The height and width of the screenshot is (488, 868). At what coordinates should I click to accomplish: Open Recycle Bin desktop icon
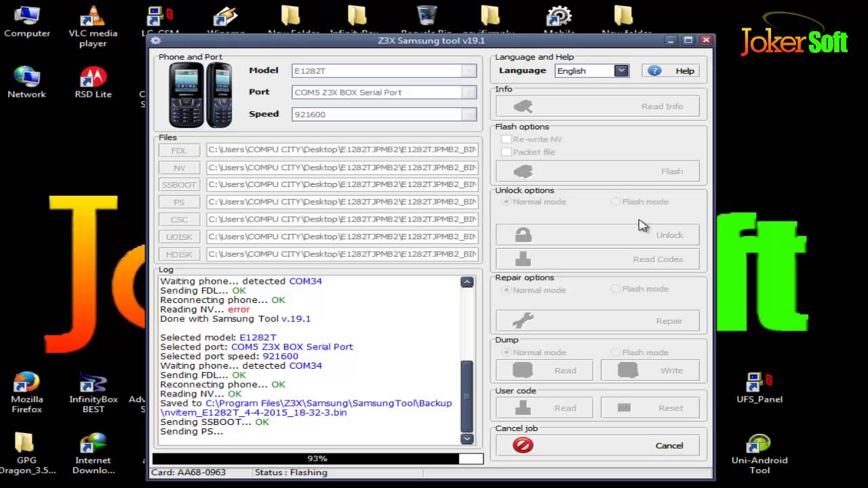pos(427,19)
